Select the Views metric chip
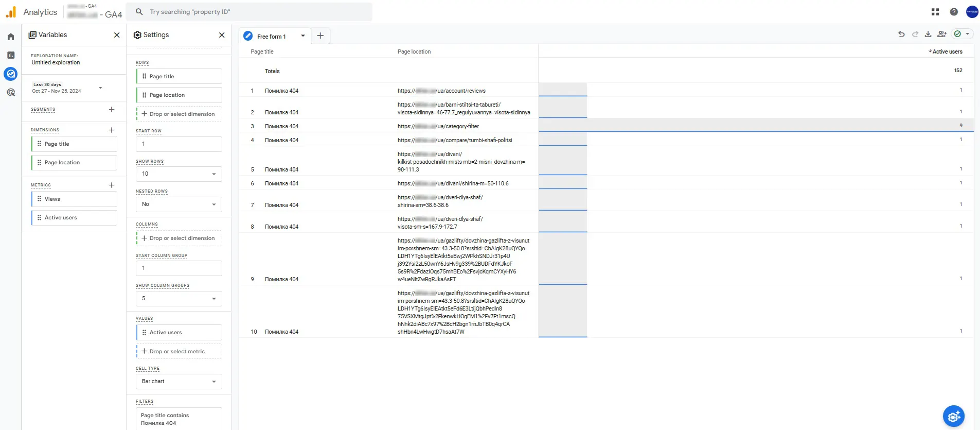The image size is (980, 430). [74, 199]
